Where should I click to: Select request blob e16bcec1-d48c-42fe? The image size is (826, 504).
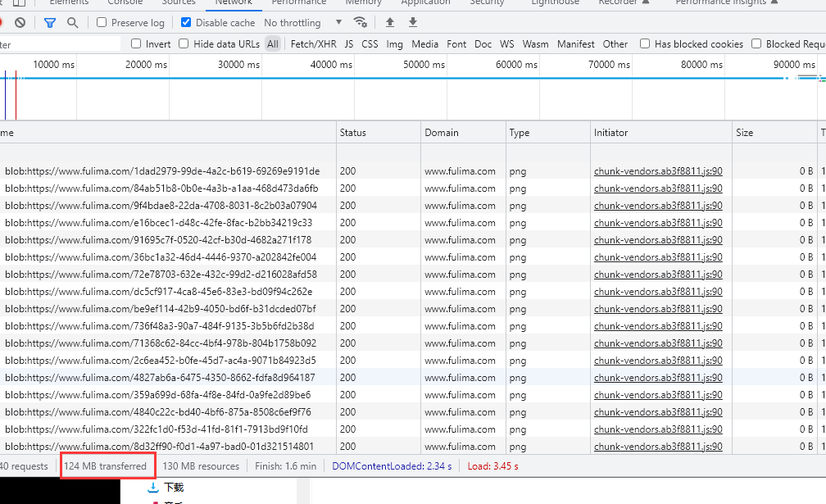pyautogui.click(x=159, y=223)
